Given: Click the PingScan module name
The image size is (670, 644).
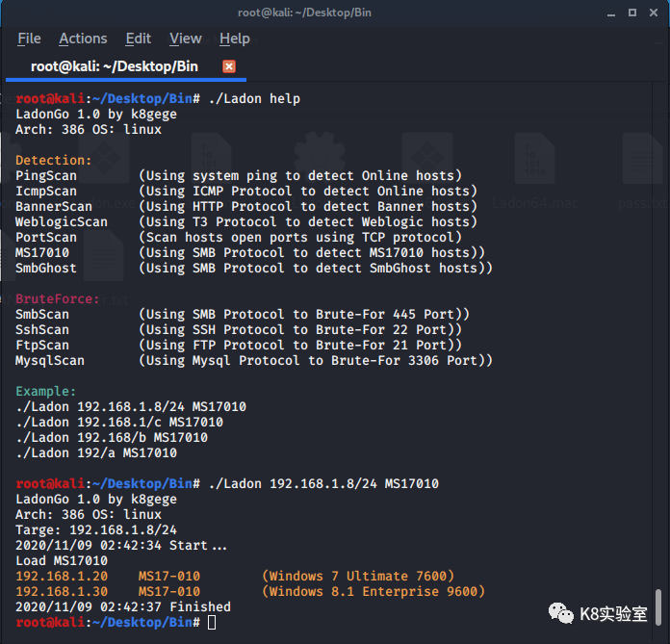Looking at the screenshot, I should tap(46, 175).
